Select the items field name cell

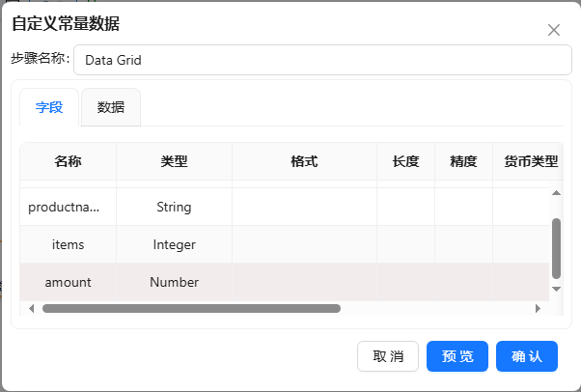click(x=68, y=244)
